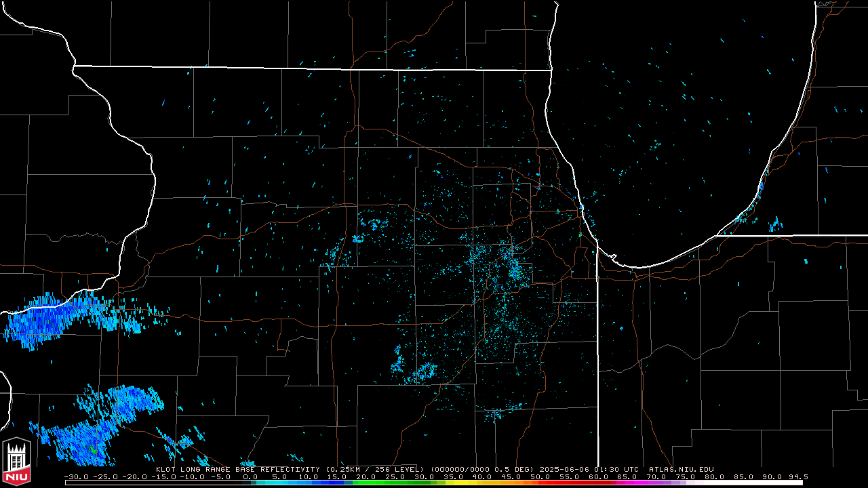Click the NIU castle logo

16,462
